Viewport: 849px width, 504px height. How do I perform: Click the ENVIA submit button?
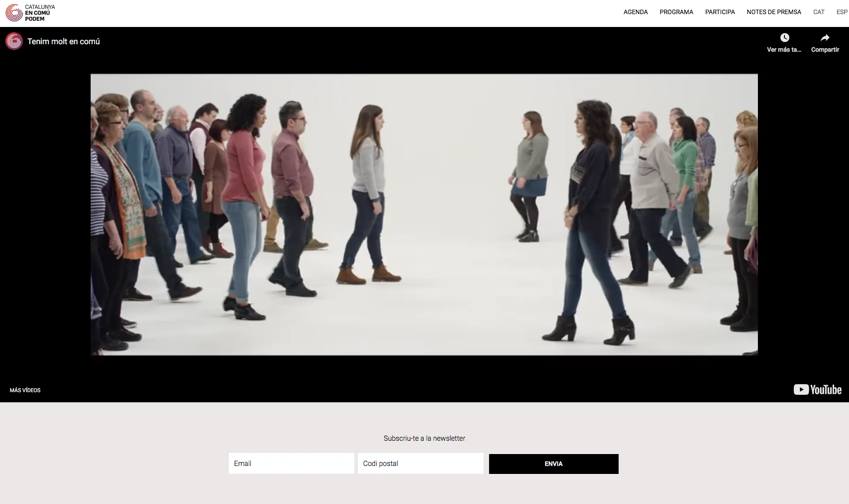[x=554, y=463]
